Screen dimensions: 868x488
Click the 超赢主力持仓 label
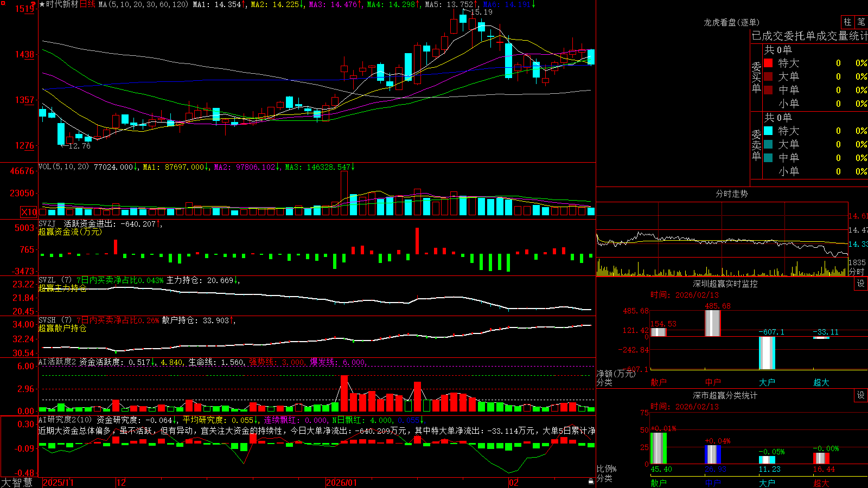[x=62, y=288]
